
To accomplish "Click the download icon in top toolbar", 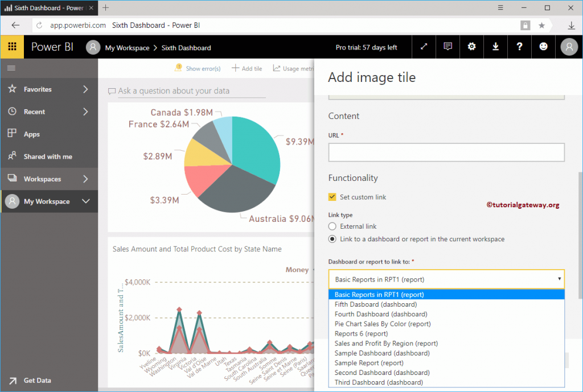I will point(495,46).
